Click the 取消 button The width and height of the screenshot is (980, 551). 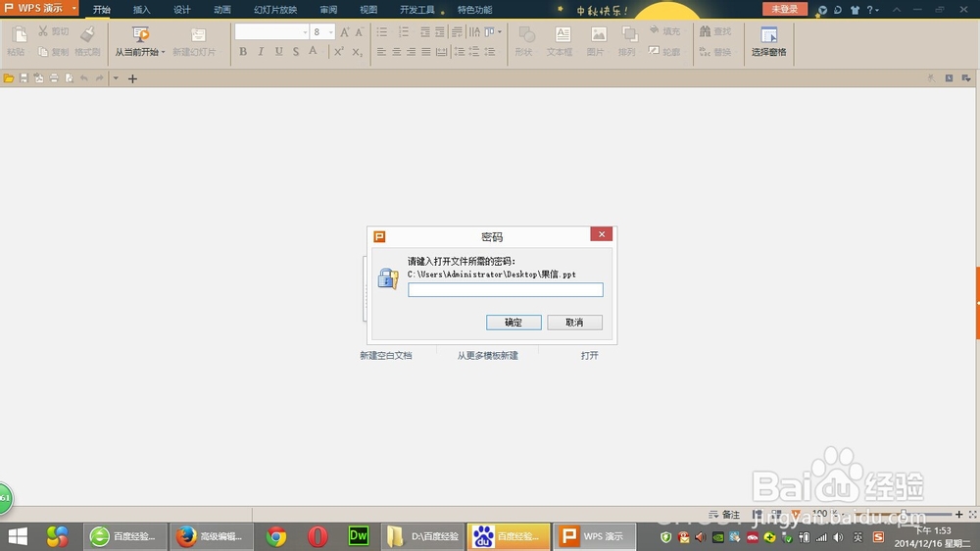tap(574, 323)
